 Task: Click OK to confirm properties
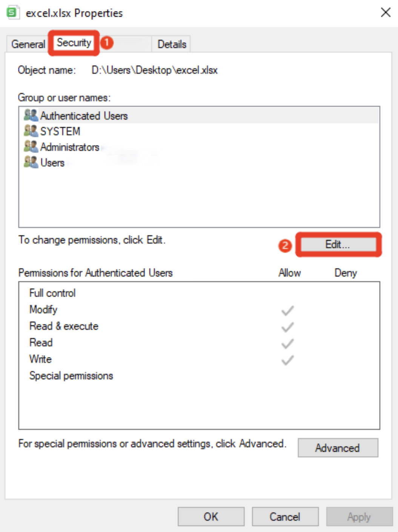(x=210, y=516)
